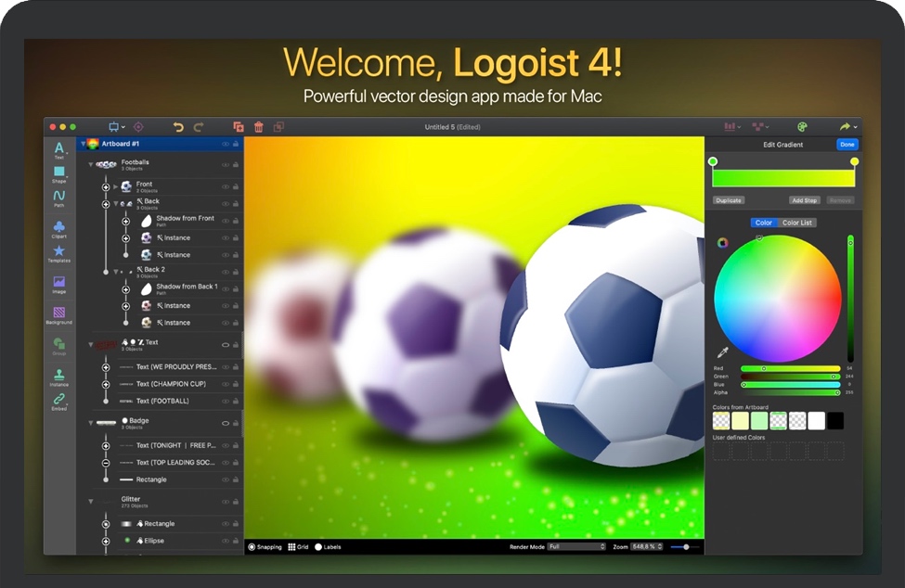
Task: Click the red duplicate-object toolbar icon
Action: pos(239,127)
